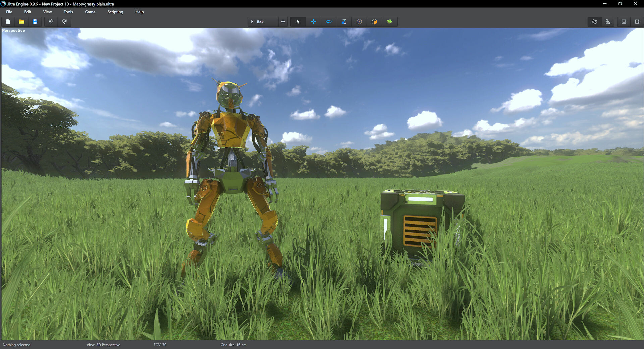644x349 pixels.
Task: Pick the blue scale tool
Action: (x=344, y=22)
